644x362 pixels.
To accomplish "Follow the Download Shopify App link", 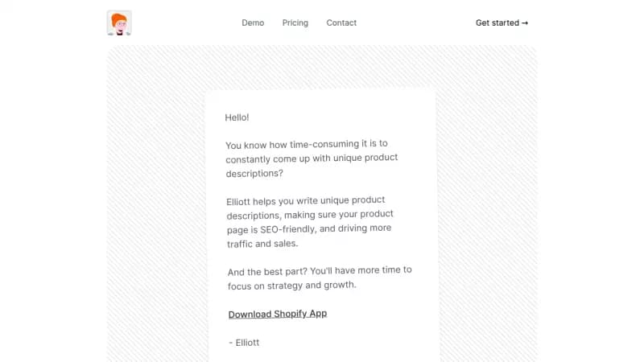I will (x=278, y=314).
